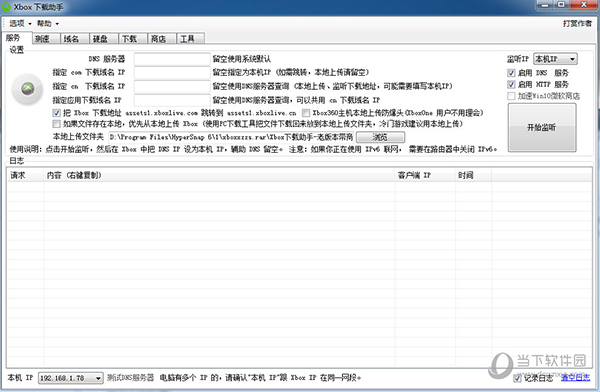600x392 pixels.
Task: Toggle redirect assets1.xboxlive.com to .cn checkbox
Action: click(x=56, y=113)
